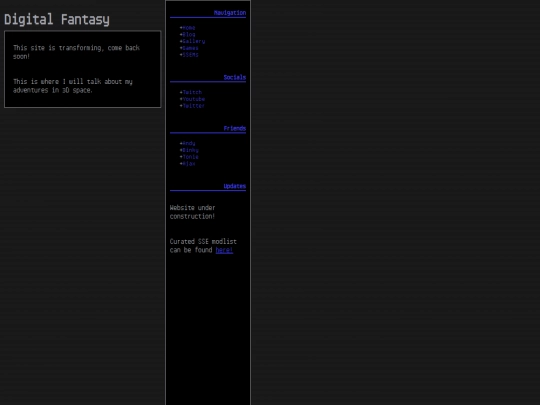Open the Gallery link
Image resolution: width=540 pixels, height=405 pixels.
(194, 41)
